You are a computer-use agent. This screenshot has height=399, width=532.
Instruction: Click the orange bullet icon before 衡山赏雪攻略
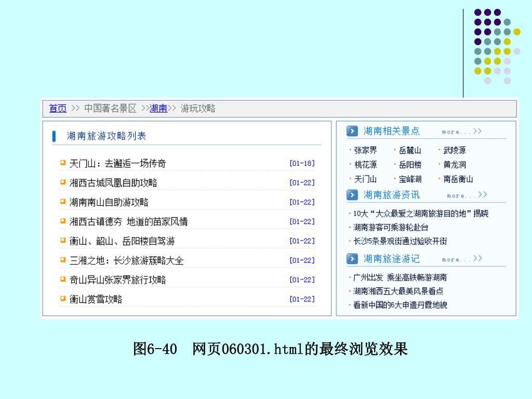coord(63,299)
